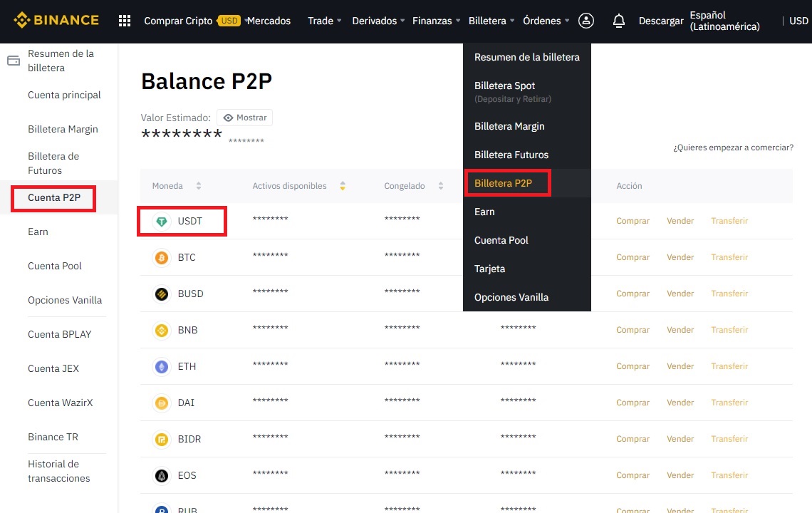Click the USDT coin icon
The image size is (812, 513).
pyautogui.click(x=162, y=222)
